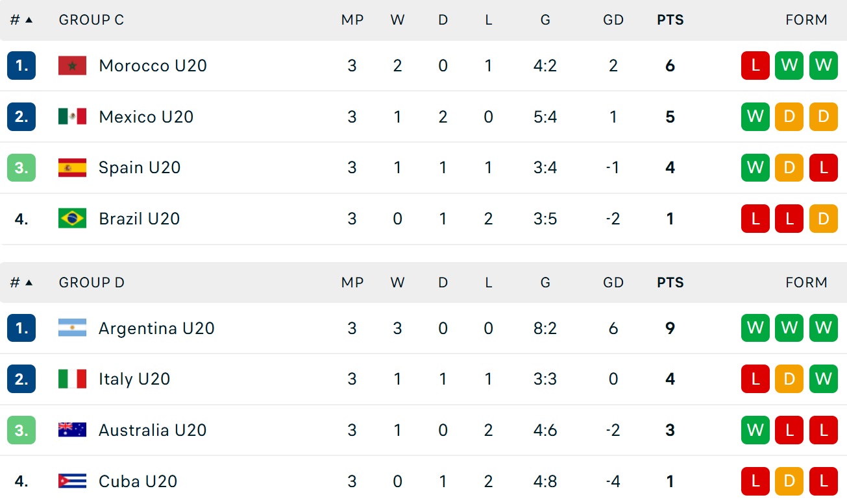Screen dimensions: 847x504
Task: Click Brazil U20's orange D form badge
Action: pos(823,219)
